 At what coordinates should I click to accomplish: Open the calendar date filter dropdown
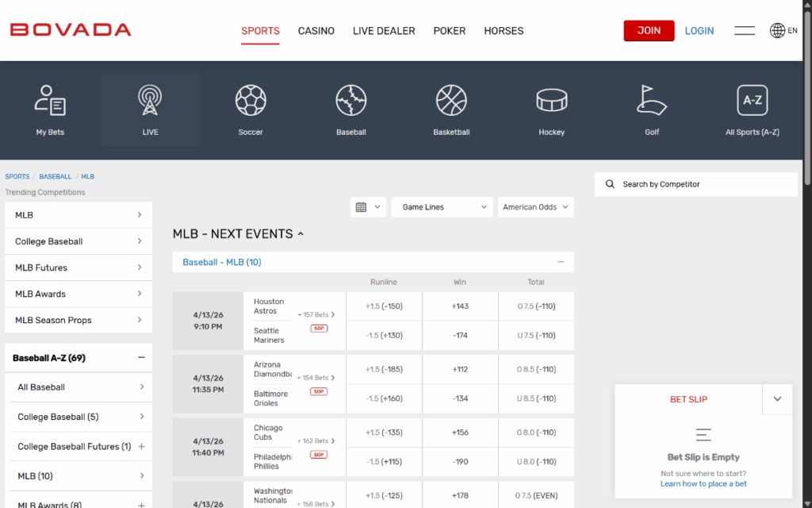(x=368, y=207)
